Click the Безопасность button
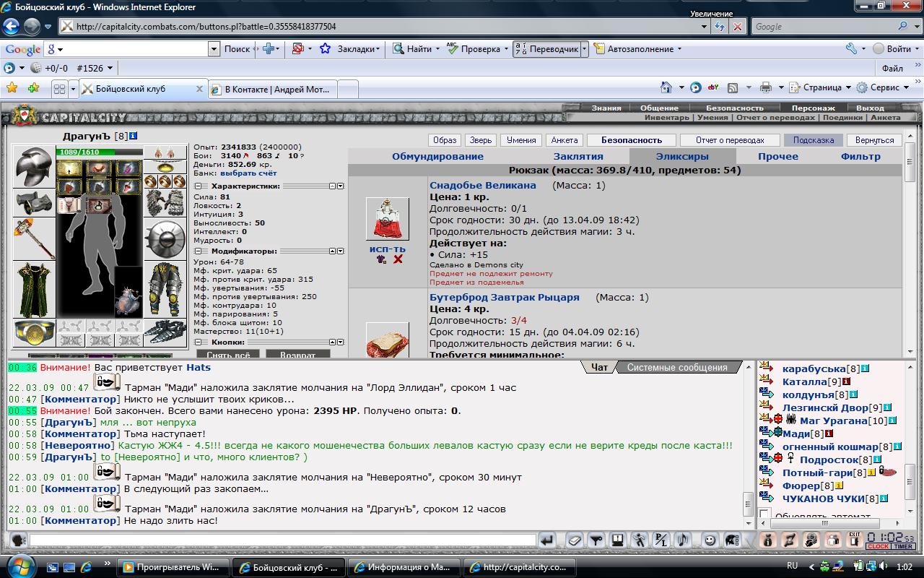 coord(632,140)
